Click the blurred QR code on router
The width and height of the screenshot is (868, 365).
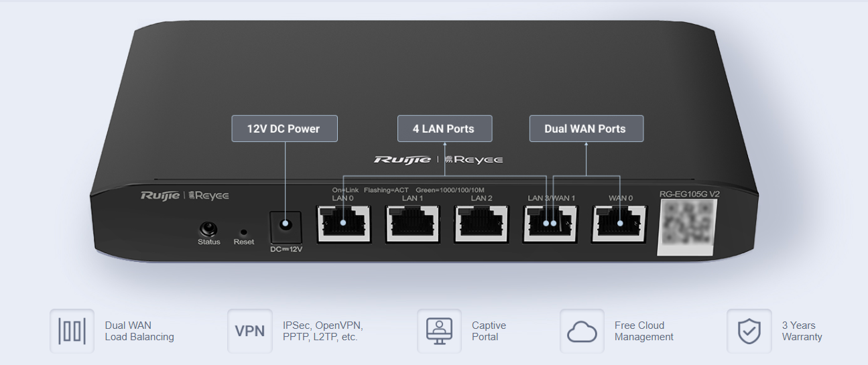click(687, 227)
